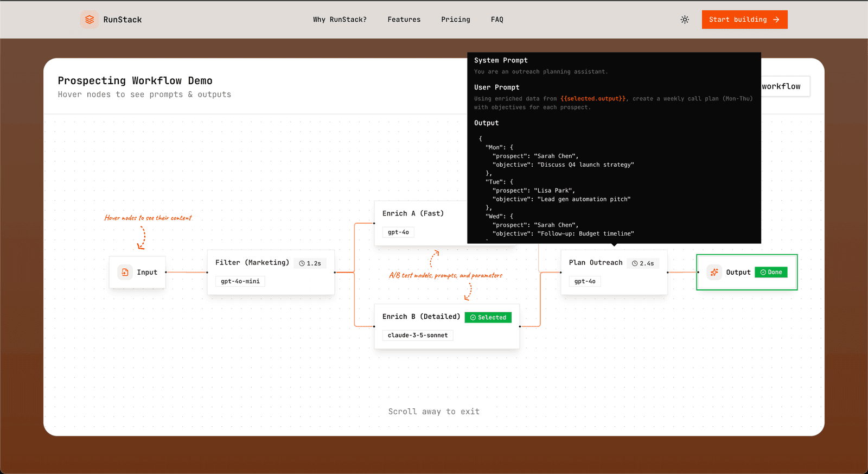
Task: Click the clock icon beside 1.2s
Action: click(x=302, y=263)
